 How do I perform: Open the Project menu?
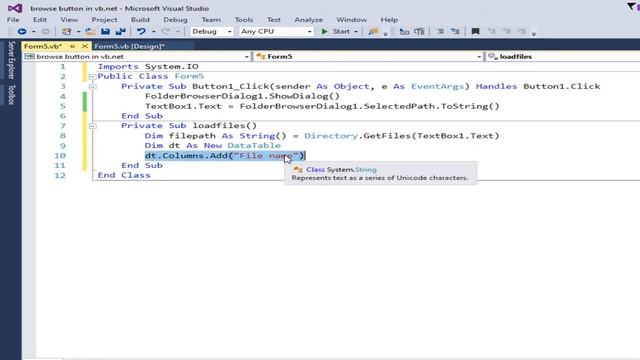(x=104, y=20)
